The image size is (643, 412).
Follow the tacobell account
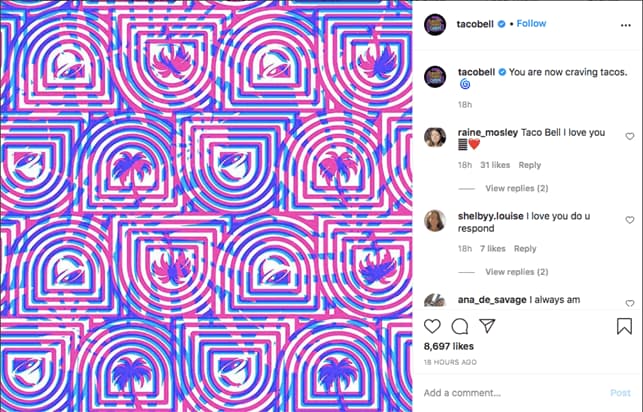tap(531, 23)
